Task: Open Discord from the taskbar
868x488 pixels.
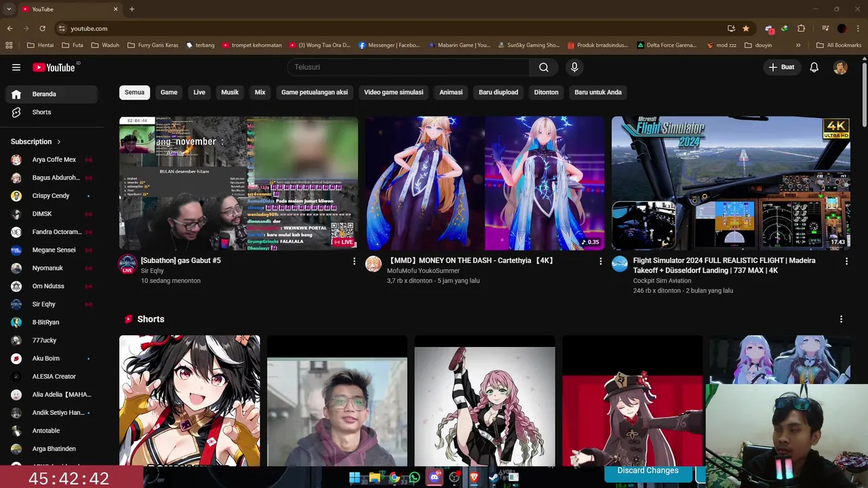Action: (x=435, y=478)
